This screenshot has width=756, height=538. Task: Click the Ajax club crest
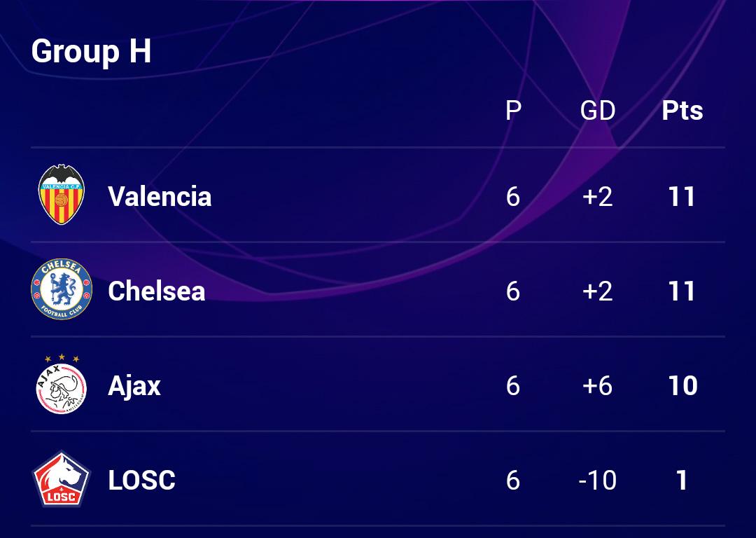tap(61, 385)
